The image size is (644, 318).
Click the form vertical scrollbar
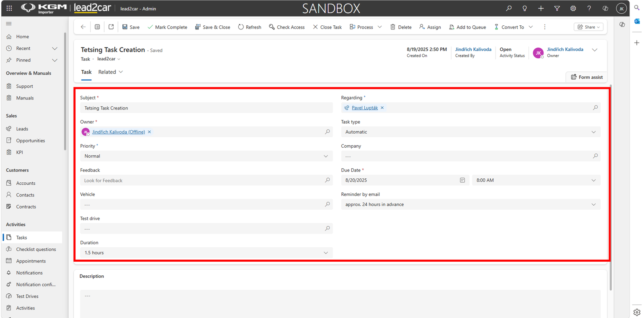[x=610, y=187]
